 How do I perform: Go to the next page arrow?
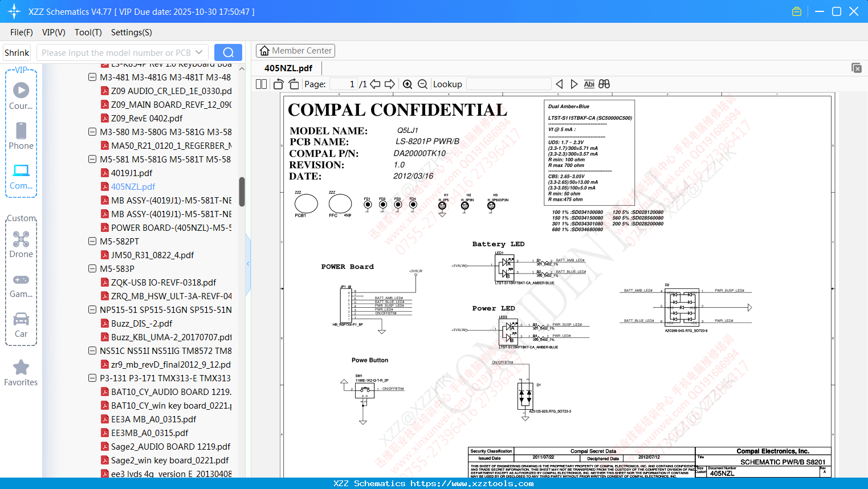point(390,84)
